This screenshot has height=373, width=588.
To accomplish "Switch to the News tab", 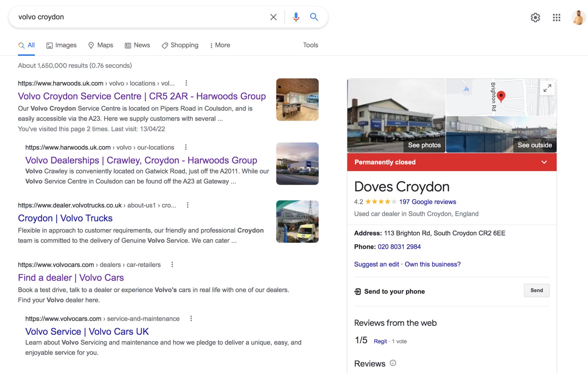I will point(137,45).
